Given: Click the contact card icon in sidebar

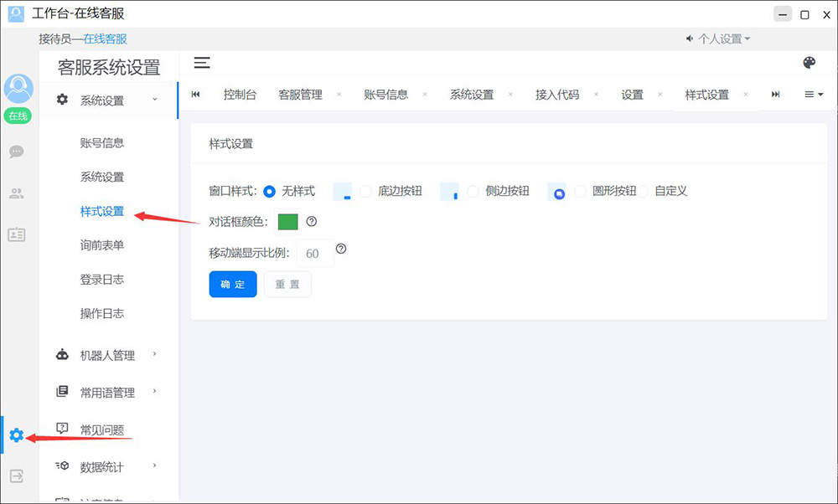Looking at the screenshot, I should [17, 234].
